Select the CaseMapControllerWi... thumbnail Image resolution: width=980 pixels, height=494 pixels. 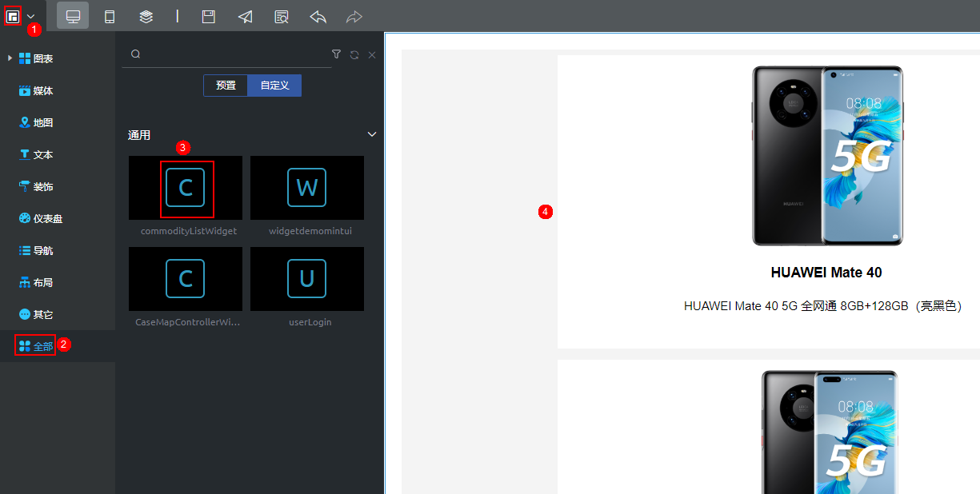186,279
